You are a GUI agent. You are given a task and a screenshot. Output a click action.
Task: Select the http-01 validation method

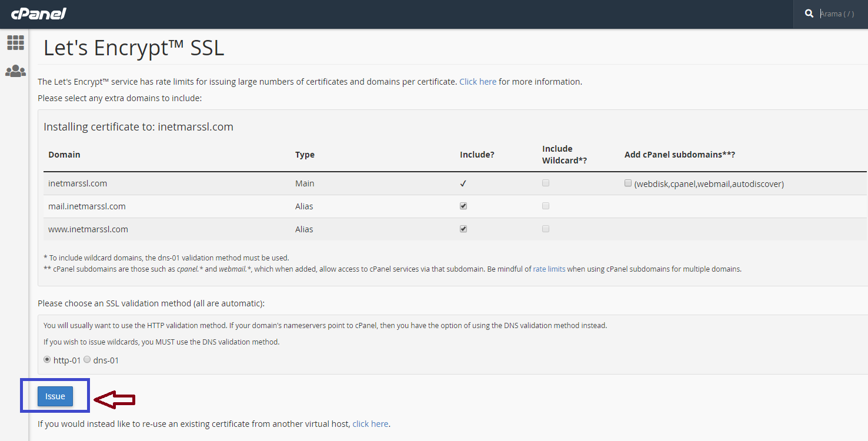[47, 359]
